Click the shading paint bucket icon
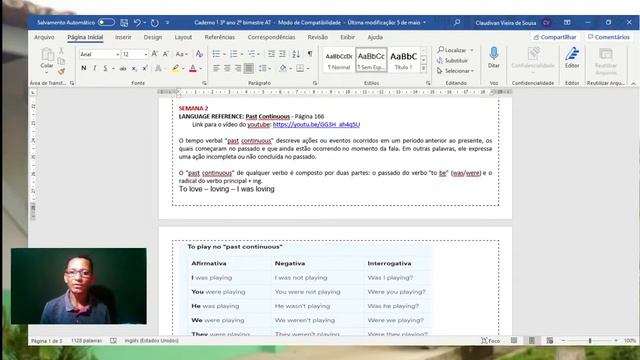 [283, 69]
